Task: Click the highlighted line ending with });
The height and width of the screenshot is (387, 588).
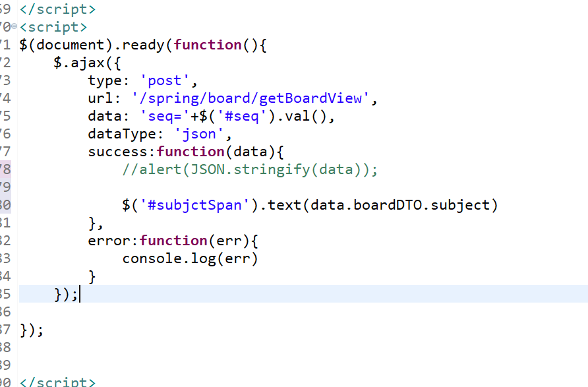Action: pos(303,293)
